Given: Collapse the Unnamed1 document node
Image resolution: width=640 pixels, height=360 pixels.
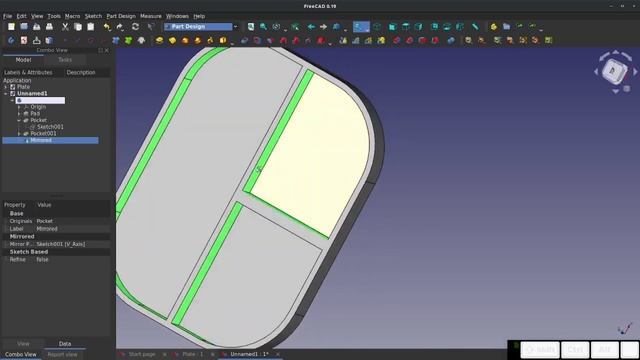Looking at the screenshot, I should [6, 93].
